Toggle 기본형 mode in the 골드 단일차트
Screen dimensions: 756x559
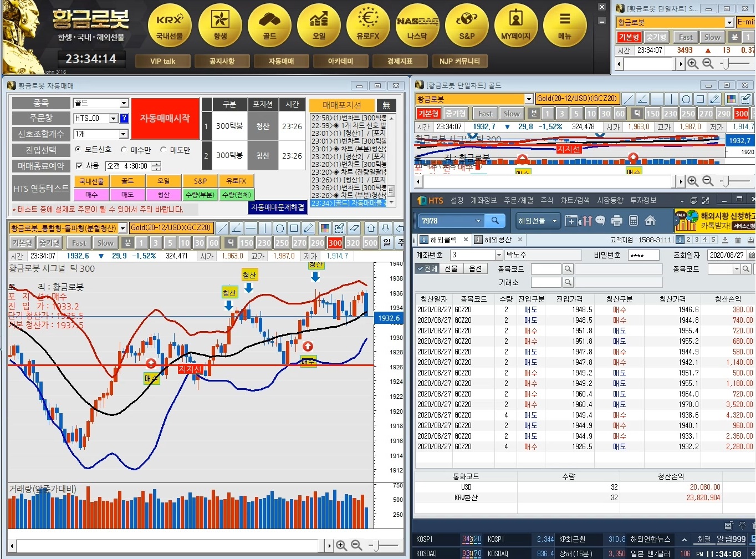[428, 113]
